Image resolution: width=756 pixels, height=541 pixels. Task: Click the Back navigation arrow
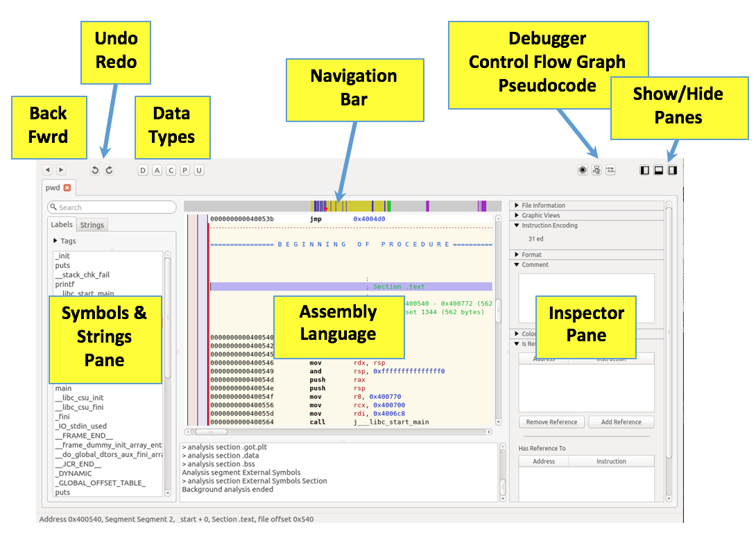[x=47, y=170]
